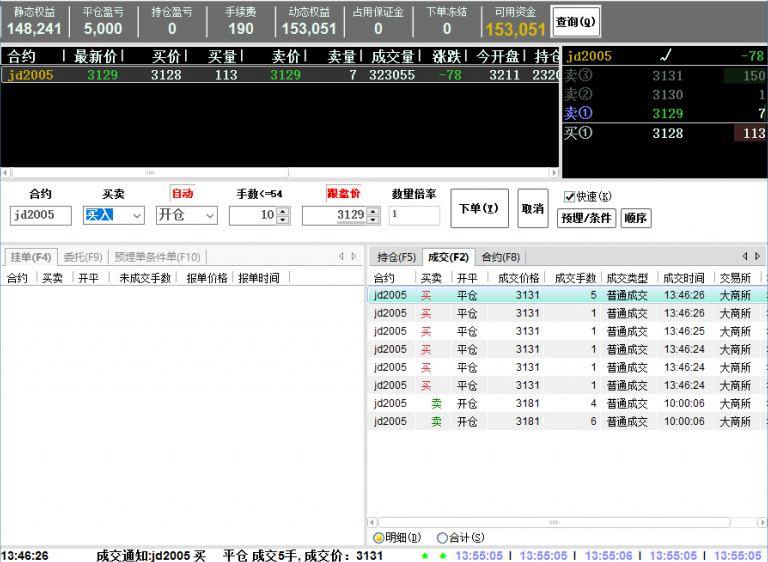Screen dimensions: 768x562
Task: Click the check mark icon beside jd2005 depth header
Action: tap(666, 55)
